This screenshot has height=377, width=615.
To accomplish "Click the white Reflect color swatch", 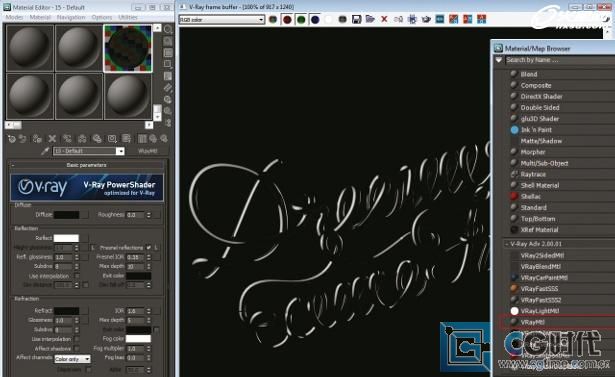I will click(x=66, y=238).
